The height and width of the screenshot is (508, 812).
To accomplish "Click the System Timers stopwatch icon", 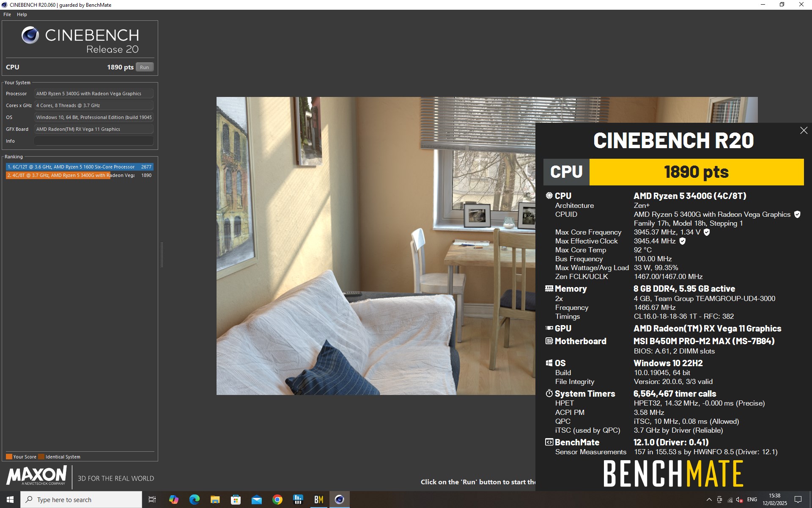I will click(549, 393).
